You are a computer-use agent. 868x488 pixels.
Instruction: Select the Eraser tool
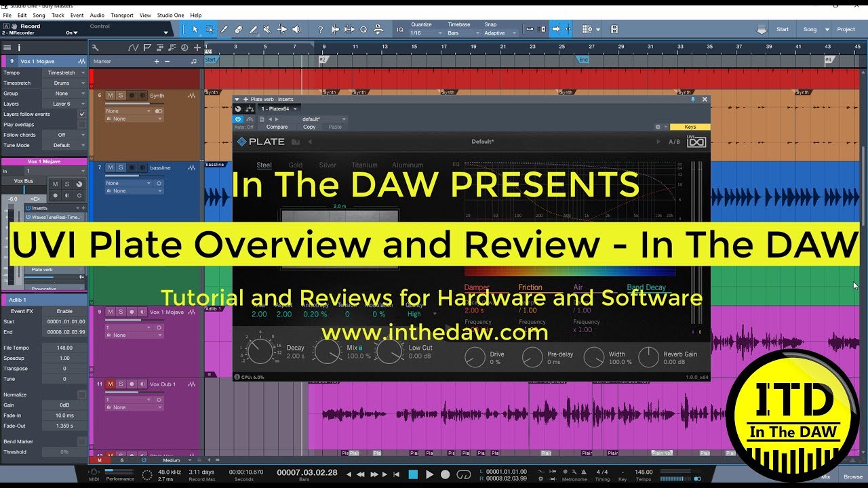point(238,29)
